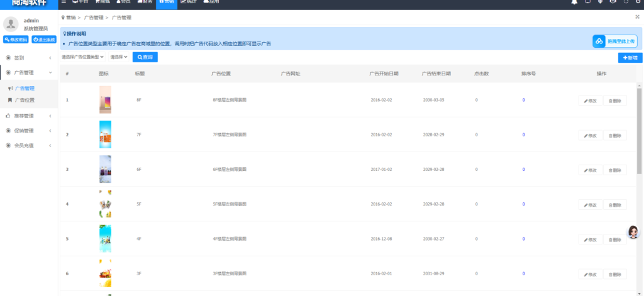Image resolution: width=644 pixels, height=296 pixels.
Task: Click the 排序号 column header
Action: click(x=528, y=74)
